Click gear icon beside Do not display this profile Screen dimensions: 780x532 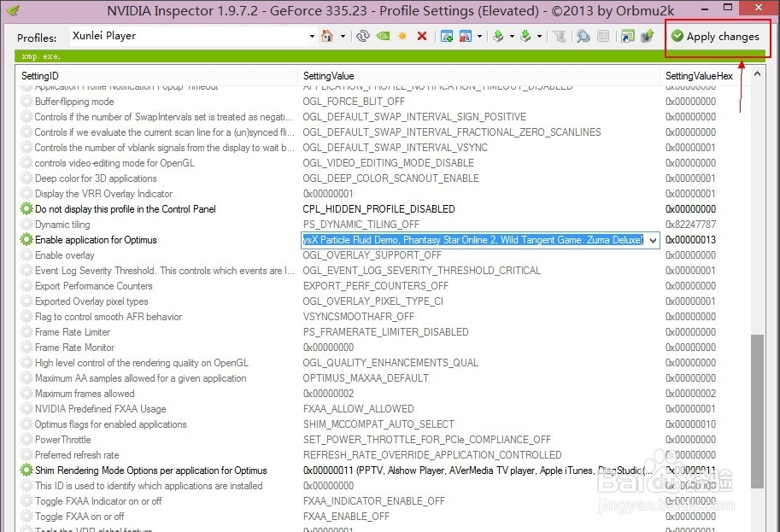point(26,209)
